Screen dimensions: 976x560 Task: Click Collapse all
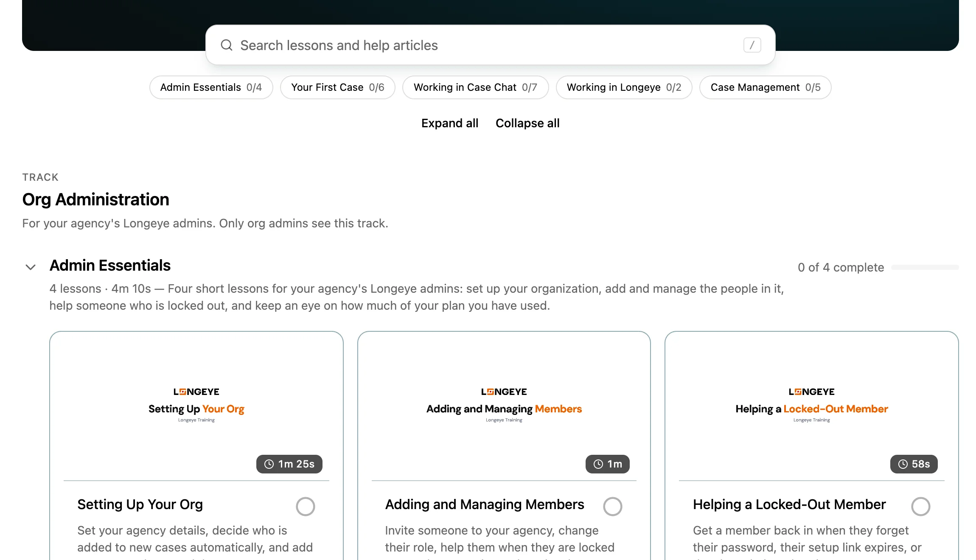point(527,123)
